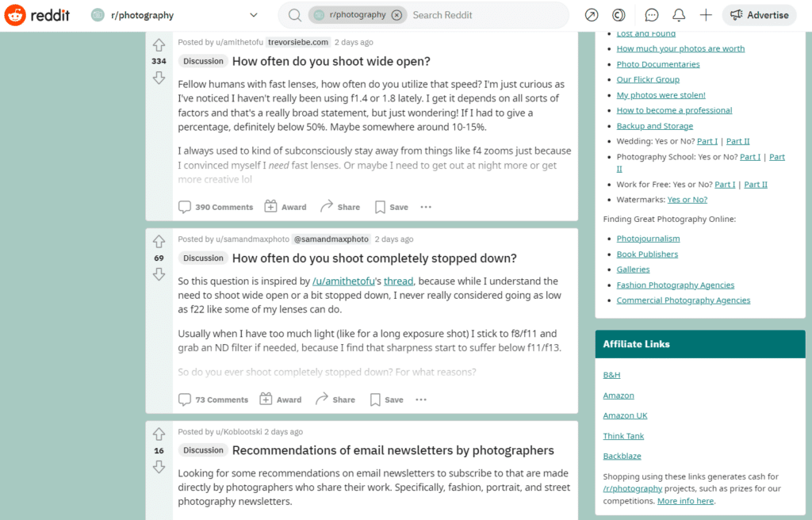Open the Backblaze affiliate link

[622, 457]
